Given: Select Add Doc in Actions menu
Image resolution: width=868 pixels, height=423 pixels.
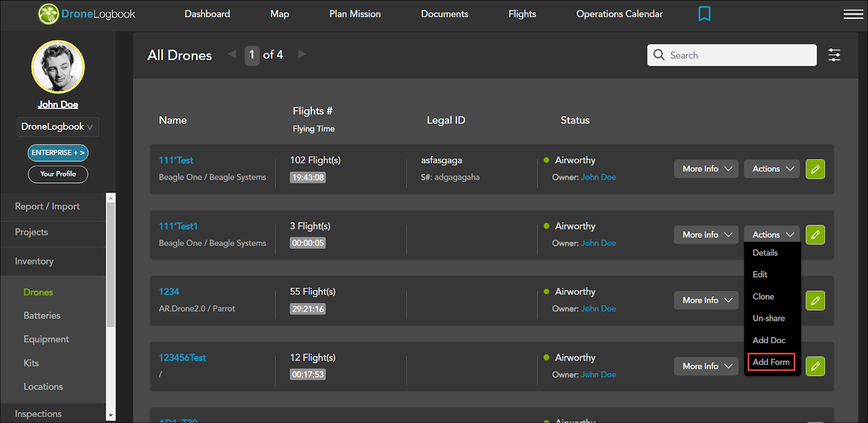Looking at the screenshot, I should 769,340.
